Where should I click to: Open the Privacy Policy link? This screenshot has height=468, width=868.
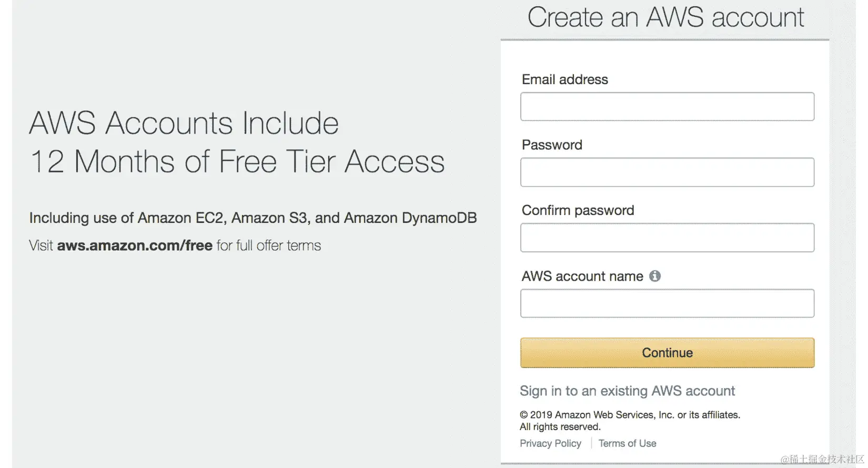click(550, 443)
